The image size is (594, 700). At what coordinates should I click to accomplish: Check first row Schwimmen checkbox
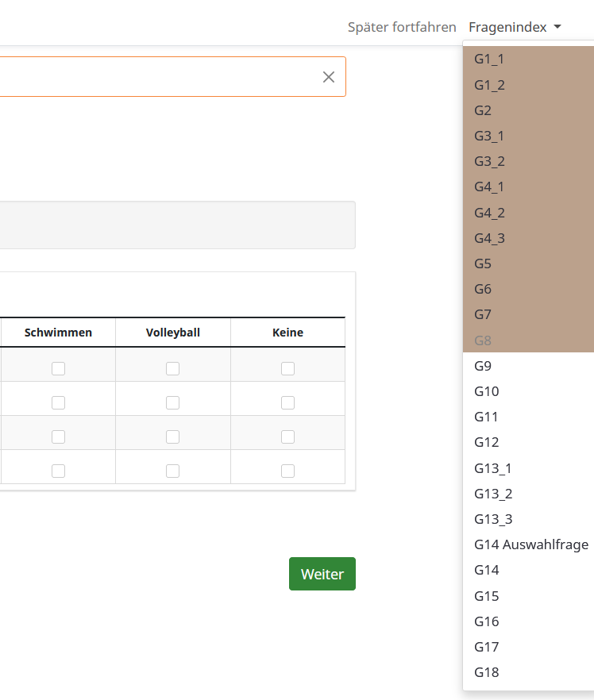(x=58, y=368)
